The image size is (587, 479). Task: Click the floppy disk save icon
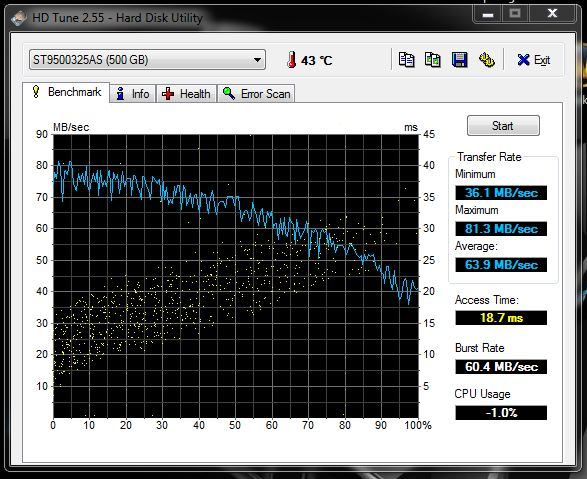click(459, 60)
